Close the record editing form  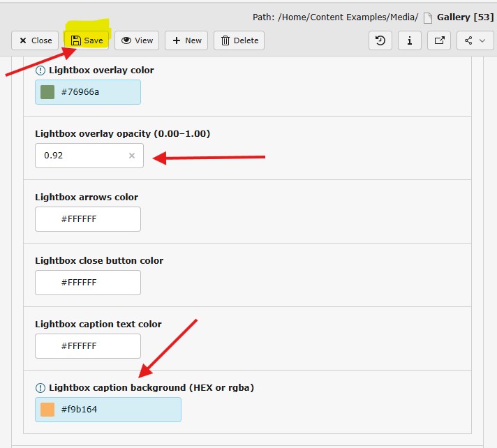[x=35, y=40]
